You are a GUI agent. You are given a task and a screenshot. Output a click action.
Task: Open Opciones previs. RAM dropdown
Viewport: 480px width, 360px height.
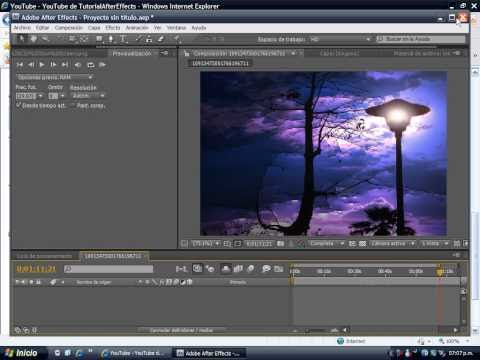pyautogui.click(x=55, y=77)
